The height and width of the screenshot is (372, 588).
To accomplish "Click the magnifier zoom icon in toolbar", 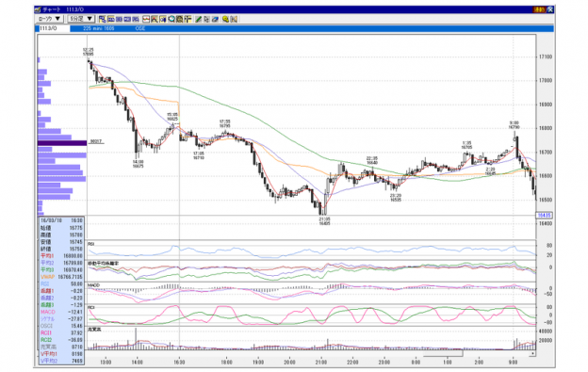I will [171, 19].
